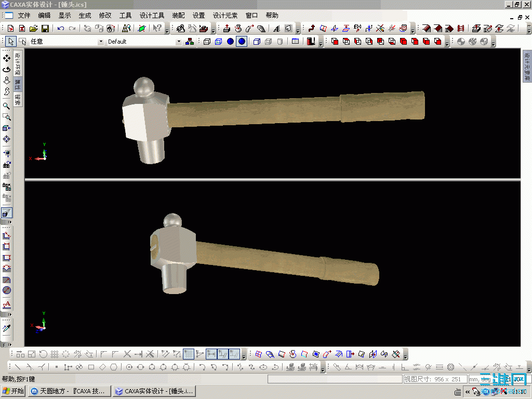
Task: Open the 任意 selection filter dropdown
Action: click(100, 42)
